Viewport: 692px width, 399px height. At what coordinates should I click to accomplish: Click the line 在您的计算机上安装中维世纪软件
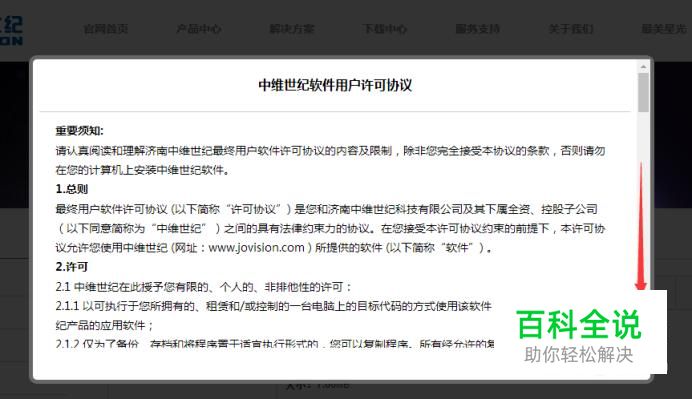click(x=143, y=170)
